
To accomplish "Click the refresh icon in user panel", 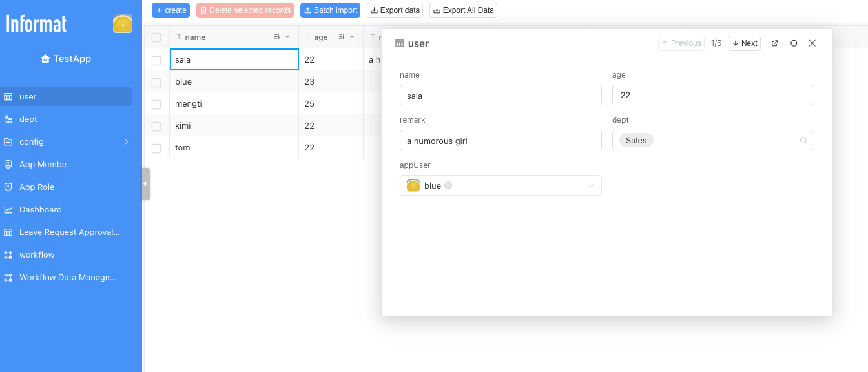I will pos(794,43).
